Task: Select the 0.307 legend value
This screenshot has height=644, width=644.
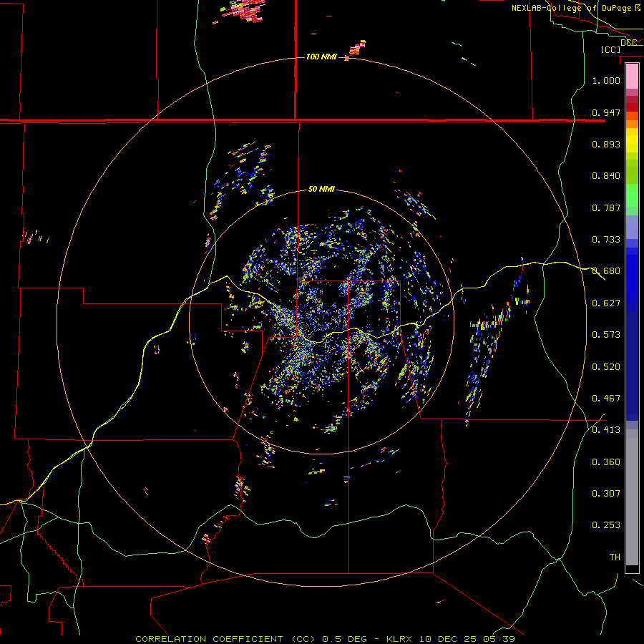Action: pyautogui.click(x=606, y=494)
